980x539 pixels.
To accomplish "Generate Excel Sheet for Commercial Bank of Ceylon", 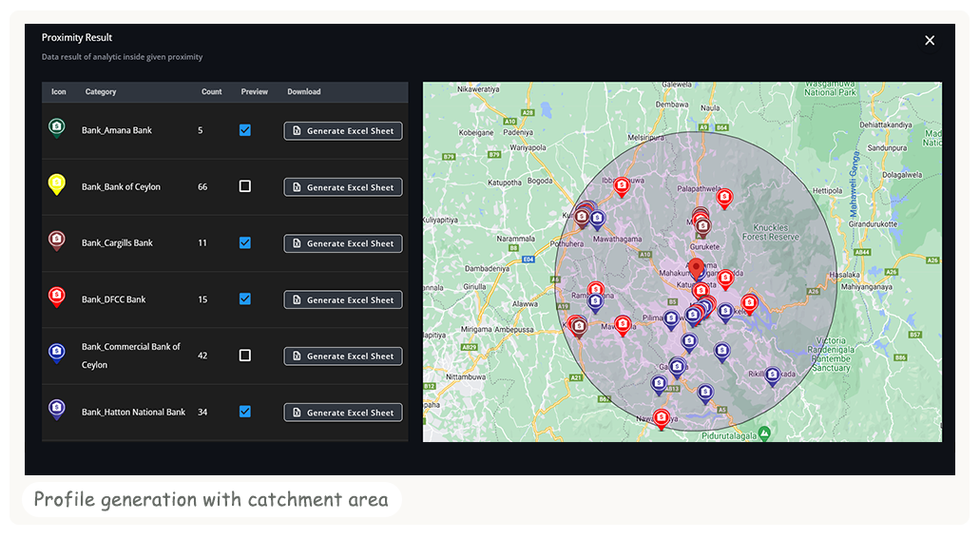I will pos(343,356).
